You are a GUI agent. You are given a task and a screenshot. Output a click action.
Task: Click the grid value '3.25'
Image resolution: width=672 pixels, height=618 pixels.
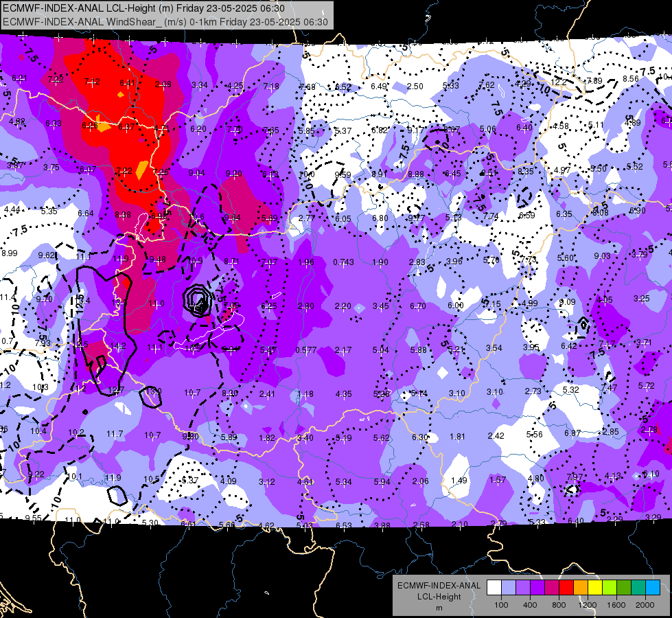click(642, 299)
